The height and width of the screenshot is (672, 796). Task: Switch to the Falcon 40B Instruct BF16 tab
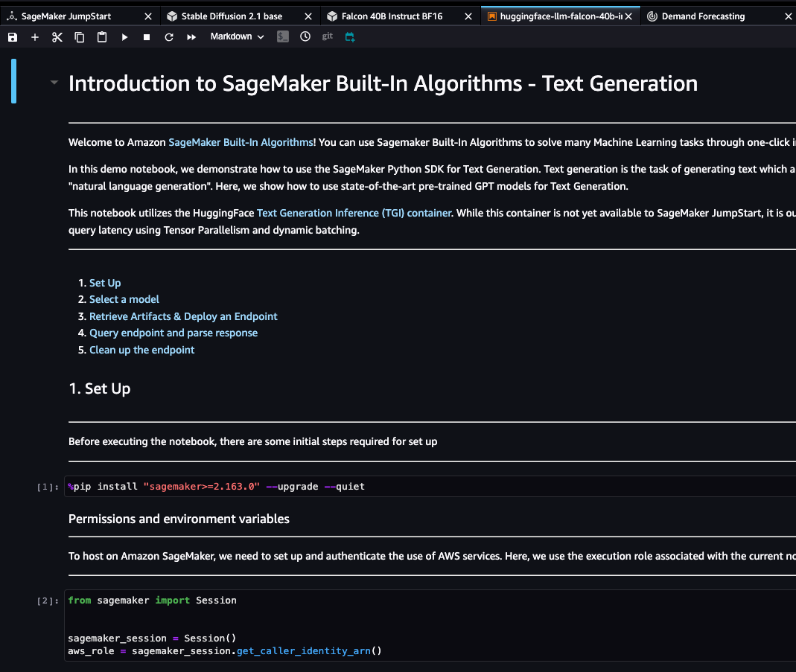click(392, 16)
